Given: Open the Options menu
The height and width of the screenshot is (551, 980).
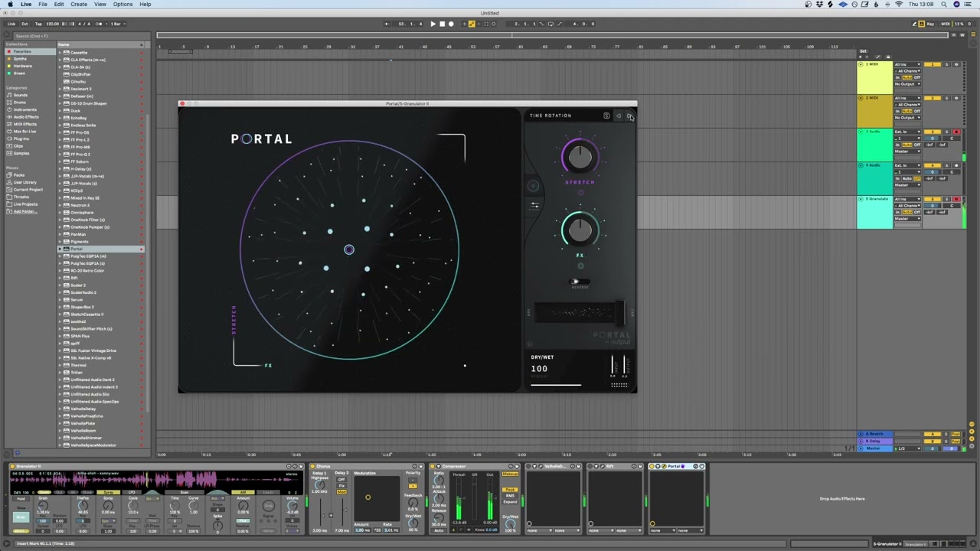Looking at the screenshot, I should pyautogui.click(x=122, y=4).
